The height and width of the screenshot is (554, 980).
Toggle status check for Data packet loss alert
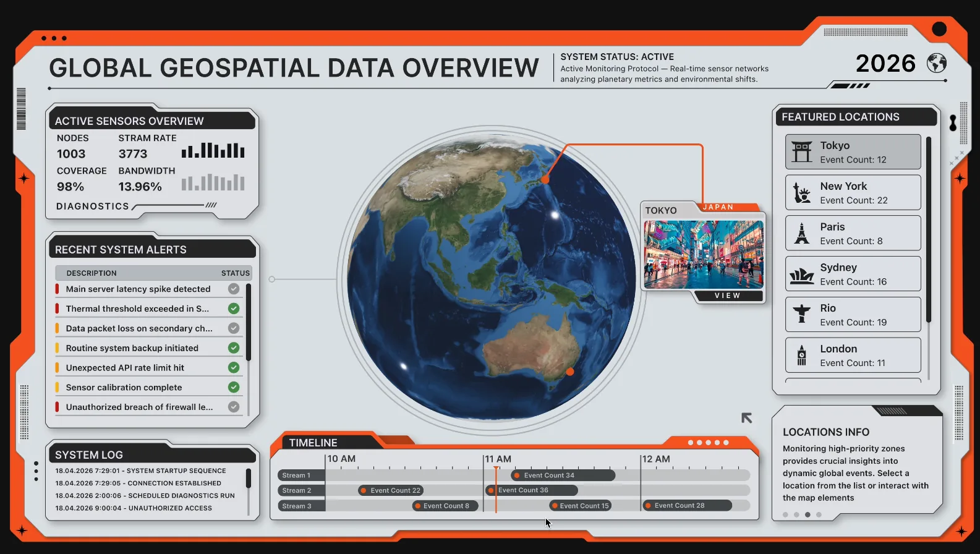click(234, 328)
